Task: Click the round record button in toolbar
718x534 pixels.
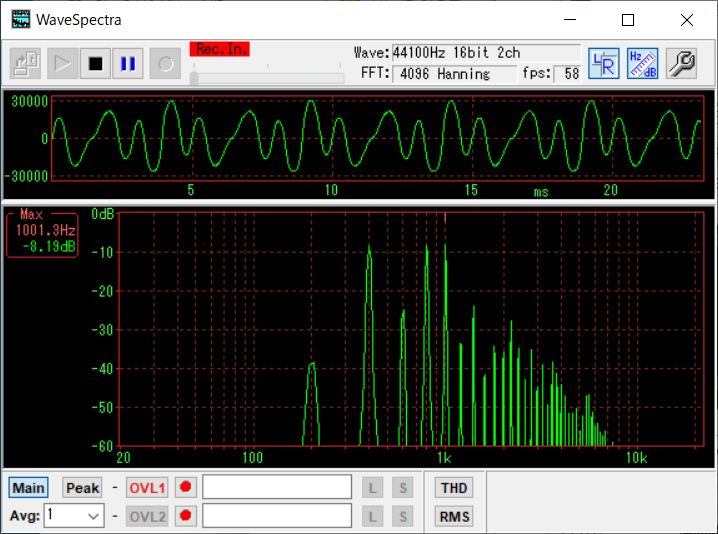Action: point(165,63)
